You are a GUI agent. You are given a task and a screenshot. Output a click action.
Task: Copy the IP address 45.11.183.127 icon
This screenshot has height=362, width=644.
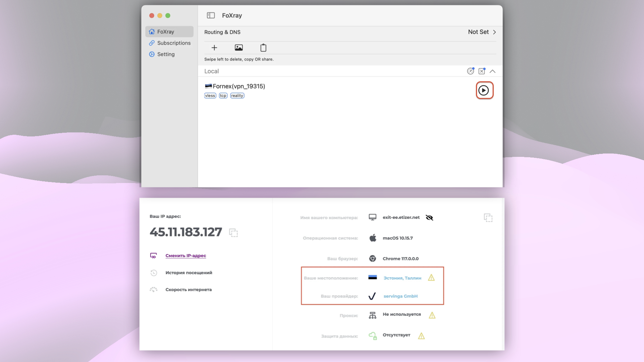[x=233, y=233]
